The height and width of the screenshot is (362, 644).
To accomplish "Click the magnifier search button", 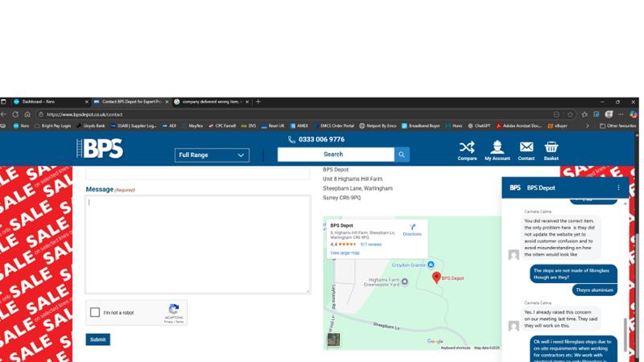I will tap(402, 154).
